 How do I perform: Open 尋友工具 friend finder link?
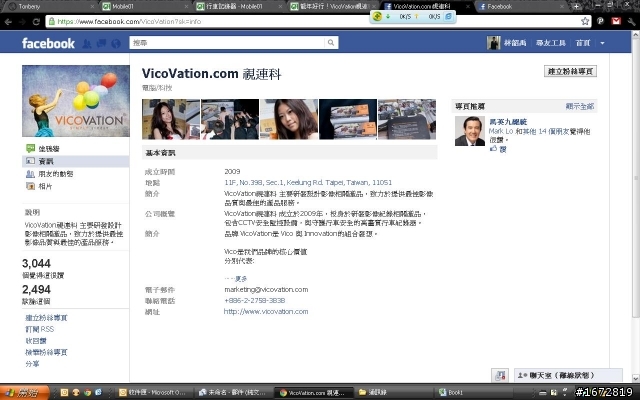pyautogui.click(x=551, y=43)
